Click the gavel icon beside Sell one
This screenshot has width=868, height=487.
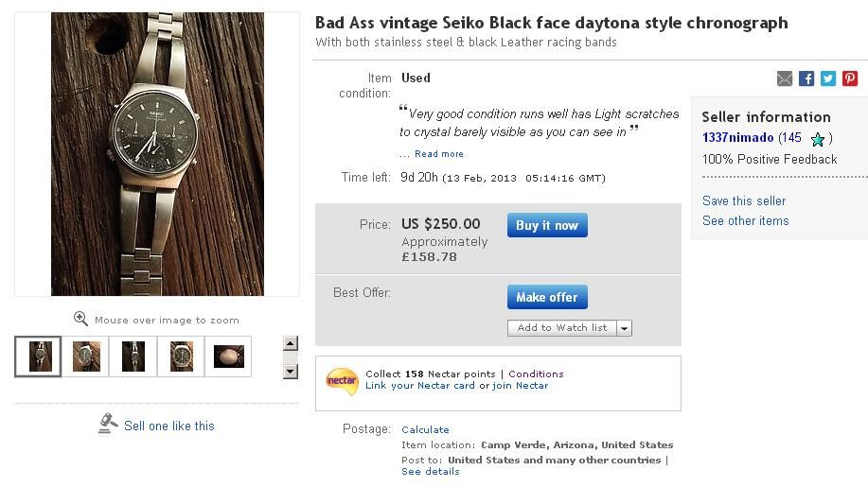108,425
